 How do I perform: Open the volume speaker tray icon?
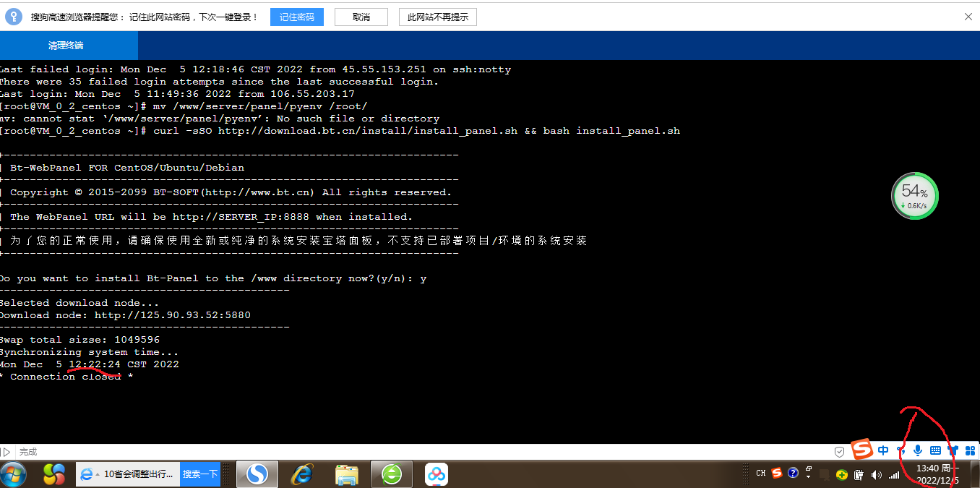(877, 474)
